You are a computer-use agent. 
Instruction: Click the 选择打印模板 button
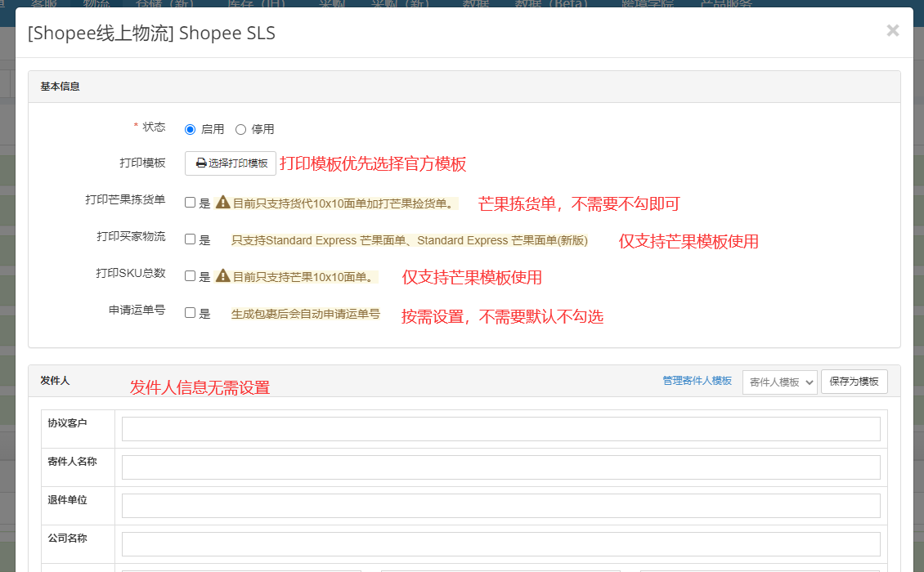(x=231, y=163)
